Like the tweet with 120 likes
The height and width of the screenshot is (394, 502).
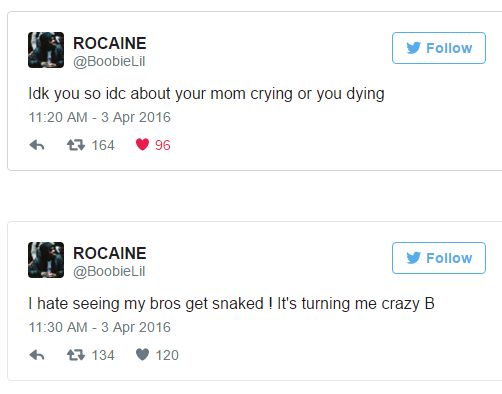click(x=142, y=355)
